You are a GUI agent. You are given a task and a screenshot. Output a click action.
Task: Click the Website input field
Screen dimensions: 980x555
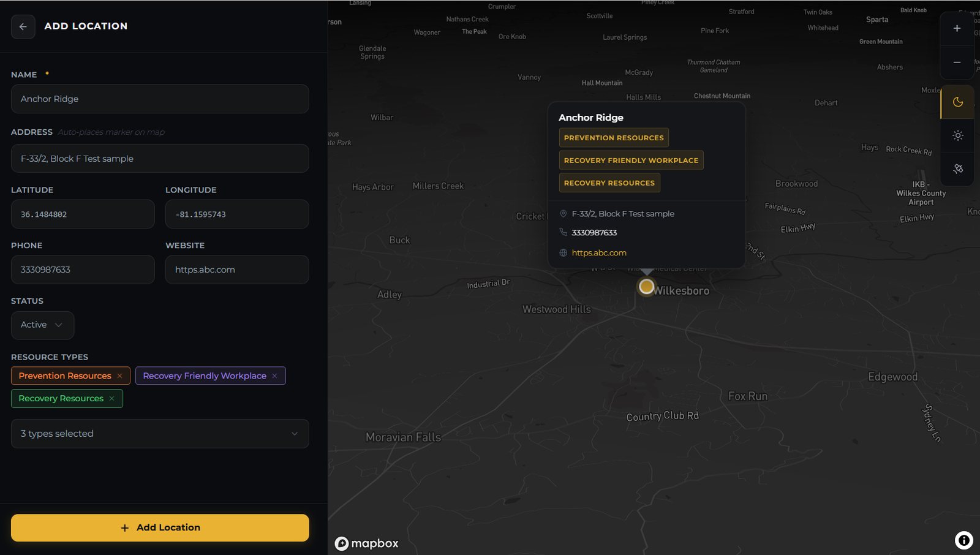tap(237, 270)
